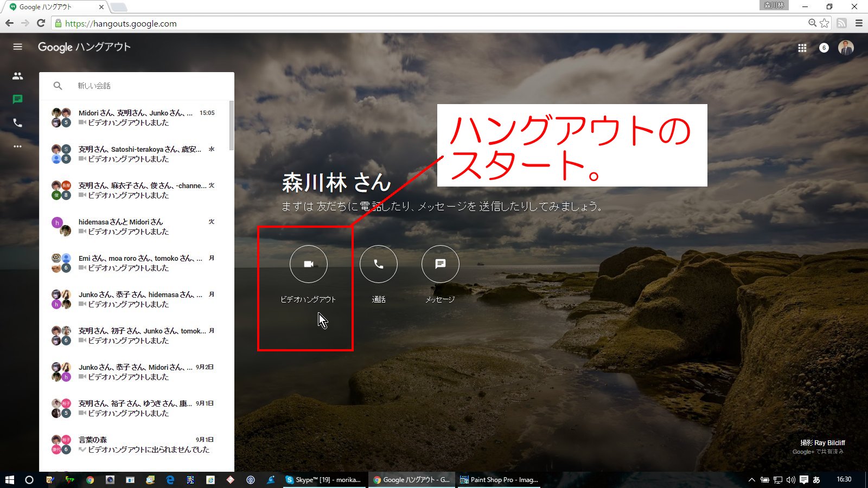Click the search magnifier in 新しい会話
The height and width of the screenshot is (488, 868).
click(58, 86)
